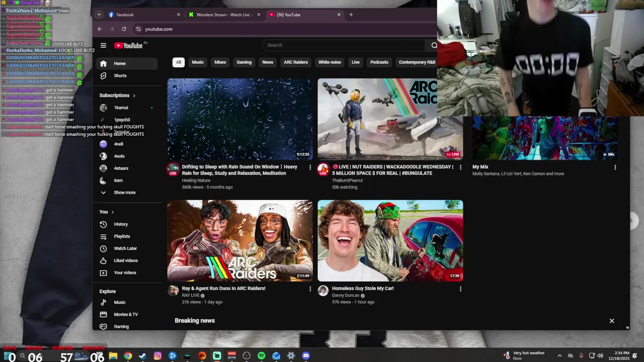The image size is (644, 362).
Task: Go back in the browser
Action: click(x=100, y=29)
